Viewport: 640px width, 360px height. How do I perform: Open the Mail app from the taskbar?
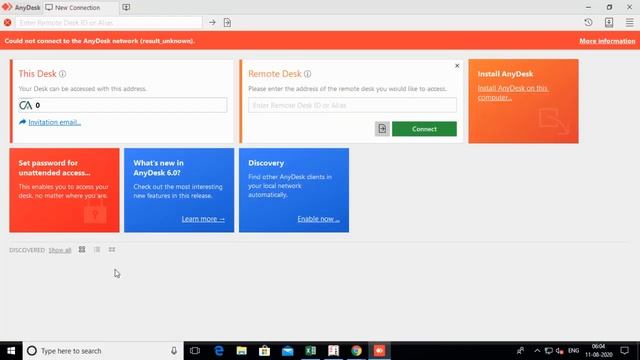pos(287,351)
